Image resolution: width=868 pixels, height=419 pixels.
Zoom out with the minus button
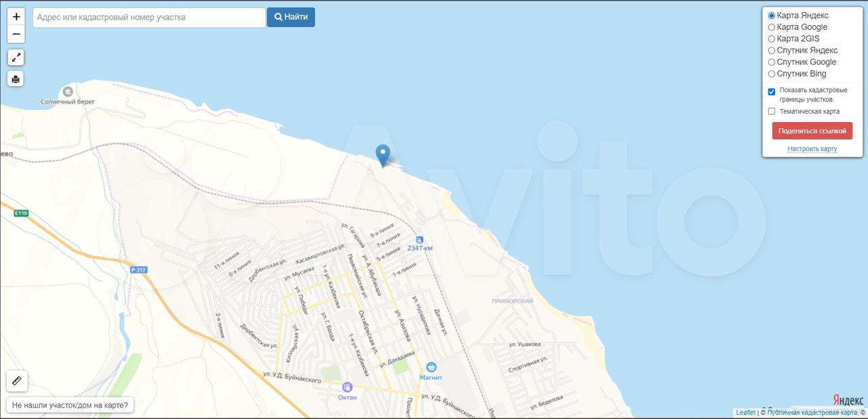[16, 34]
